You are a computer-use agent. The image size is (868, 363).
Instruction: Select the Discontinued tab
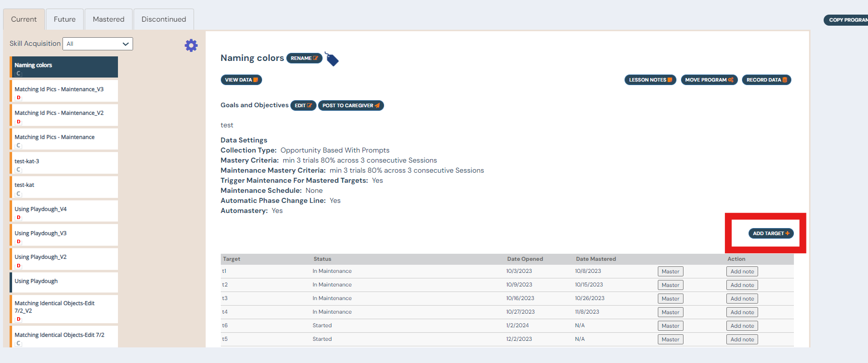point(163,20)
